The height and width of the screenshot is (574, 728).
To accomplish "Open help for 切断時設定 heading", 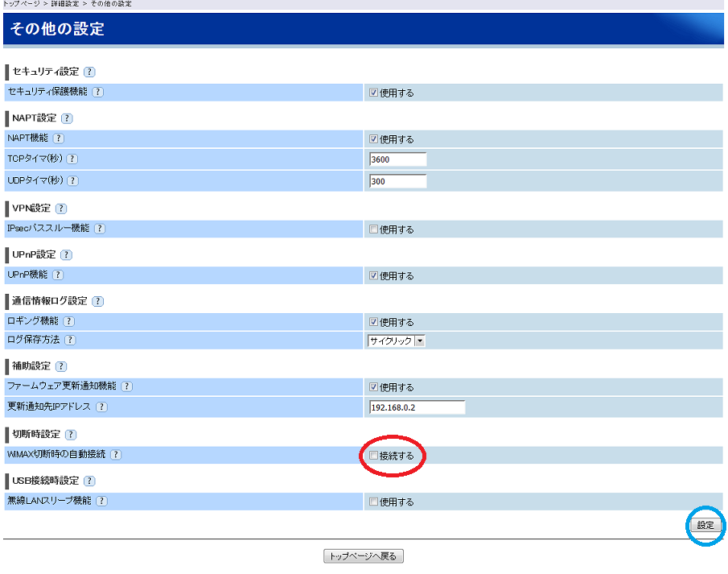I will tap(71, 435).
